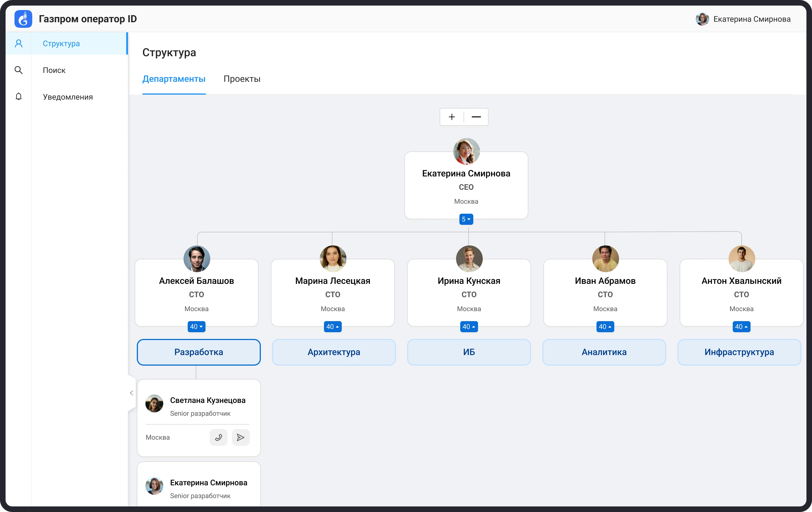
Task: Open the user avatar in the header
Action: coord(702,19)
